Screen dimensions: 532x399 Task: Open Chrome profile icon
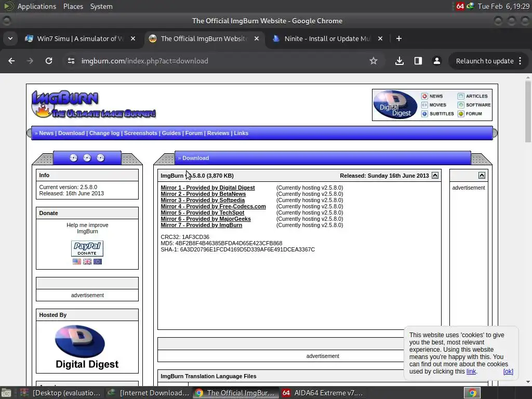(436, 61)
